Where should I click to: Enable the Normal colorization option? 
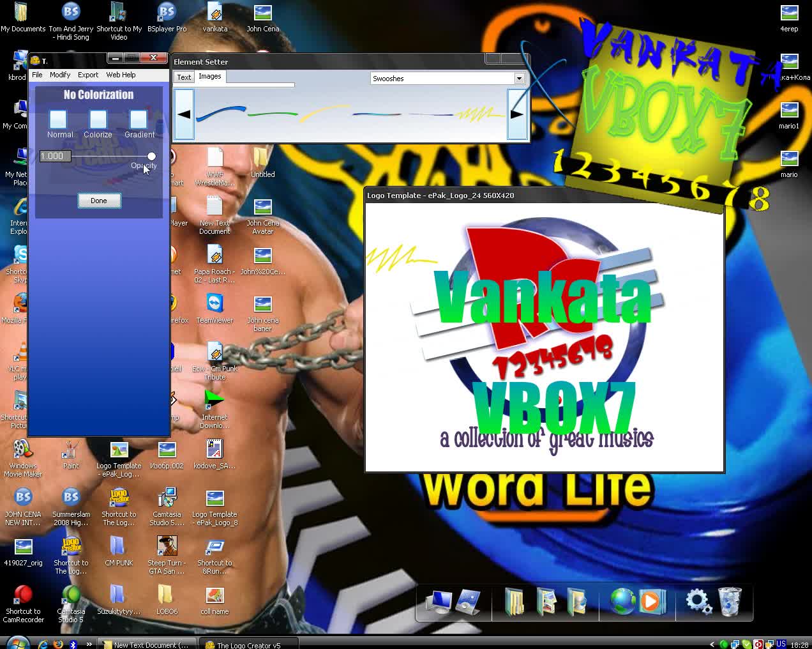[58, 119]
